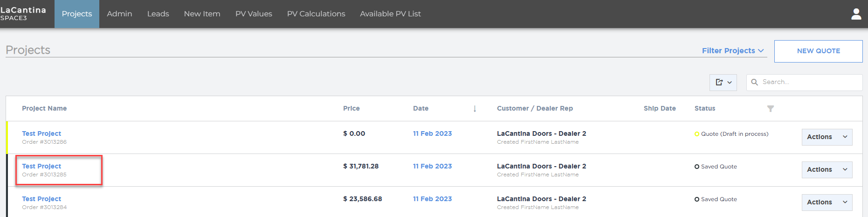868x217 pixels.
Task: Click the Status column filter funnel icon
Action: pos(771,108)
